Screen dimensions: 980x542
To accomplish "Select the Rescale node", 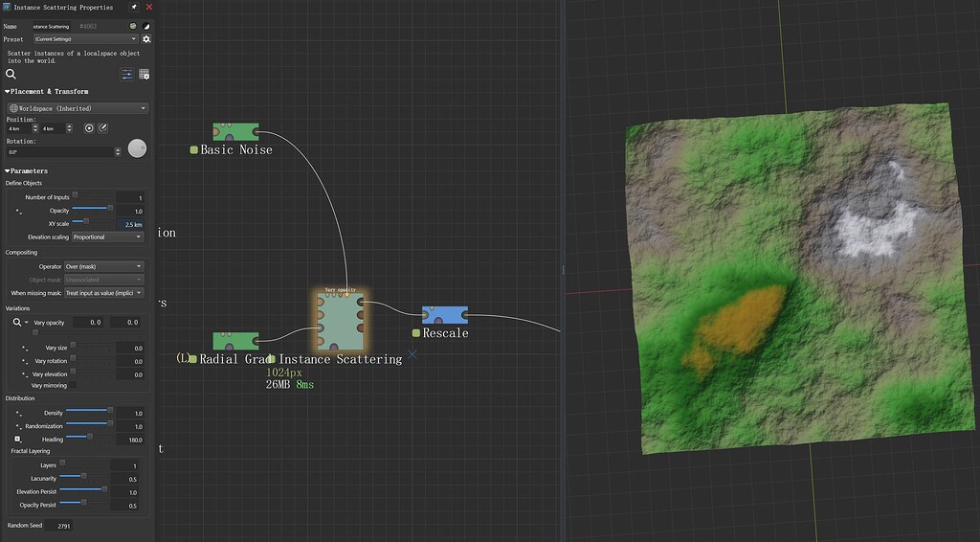I will [444, 315].
